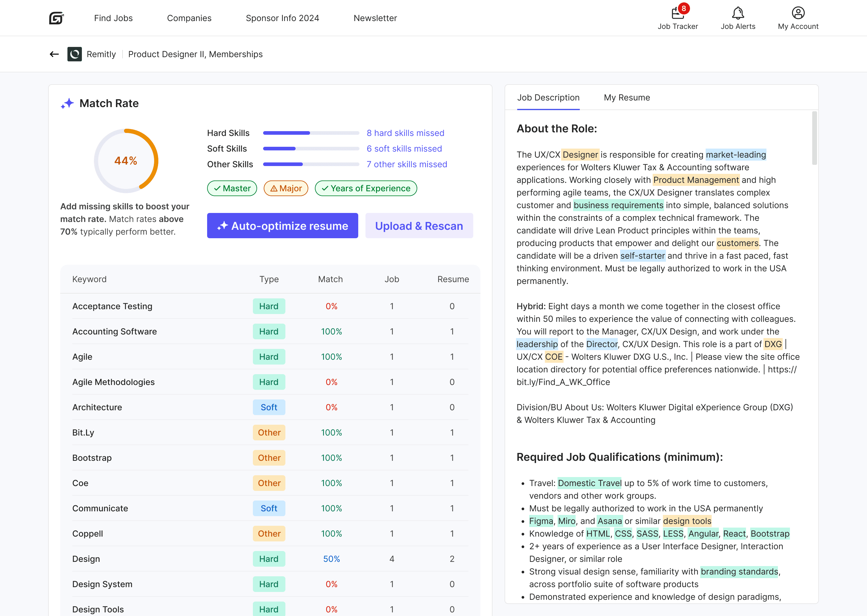Click the Soft Skills progress bar

311,149
